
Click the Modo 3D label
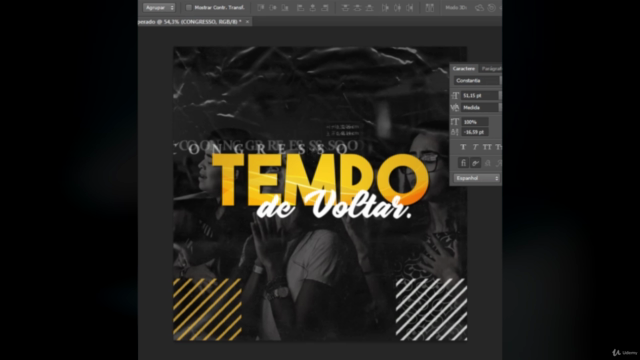pyautogui.click(x=456, y=8)
